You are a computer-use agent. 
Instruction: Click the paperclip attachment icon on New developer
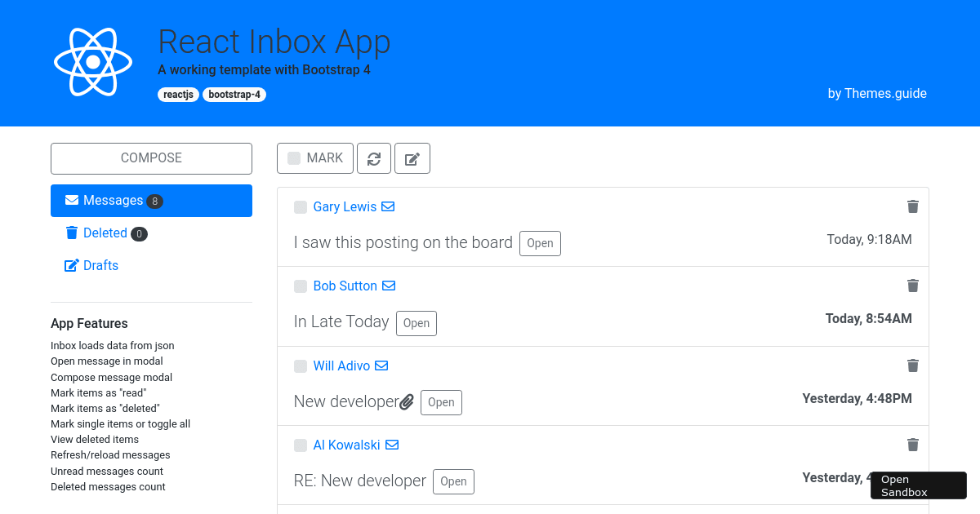(x=407, y=401)
